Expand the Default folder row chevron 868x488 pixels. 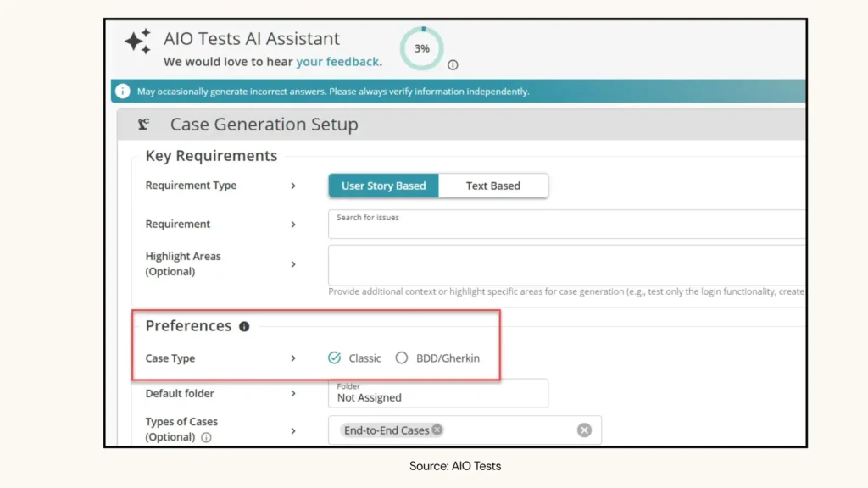coord(292,393)
